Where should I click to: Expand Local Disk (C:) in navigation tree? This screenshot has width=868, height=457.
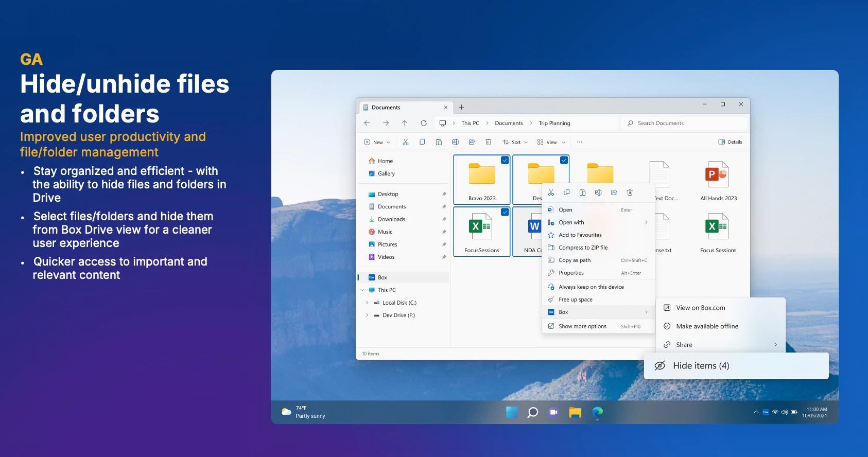(x=367, y=303)
